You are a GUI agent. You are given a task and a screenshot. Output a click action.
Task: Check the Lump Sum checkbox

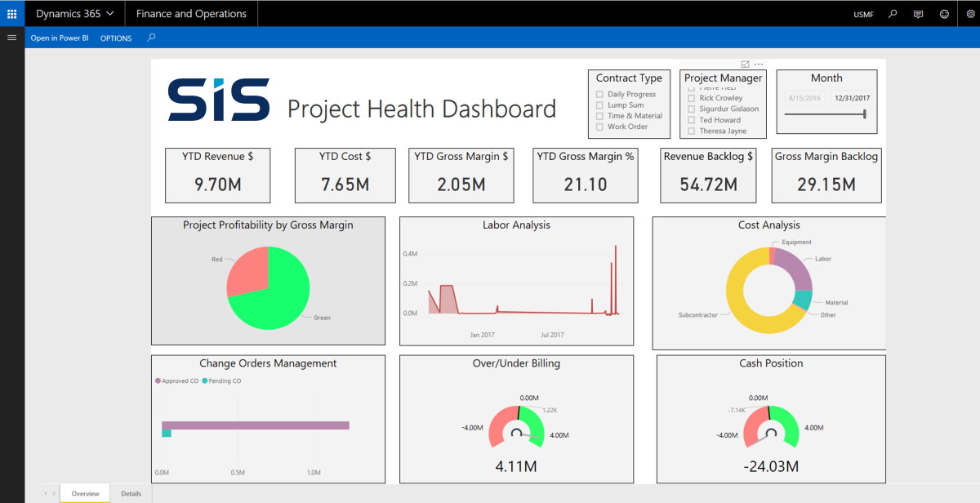[600, 105]
